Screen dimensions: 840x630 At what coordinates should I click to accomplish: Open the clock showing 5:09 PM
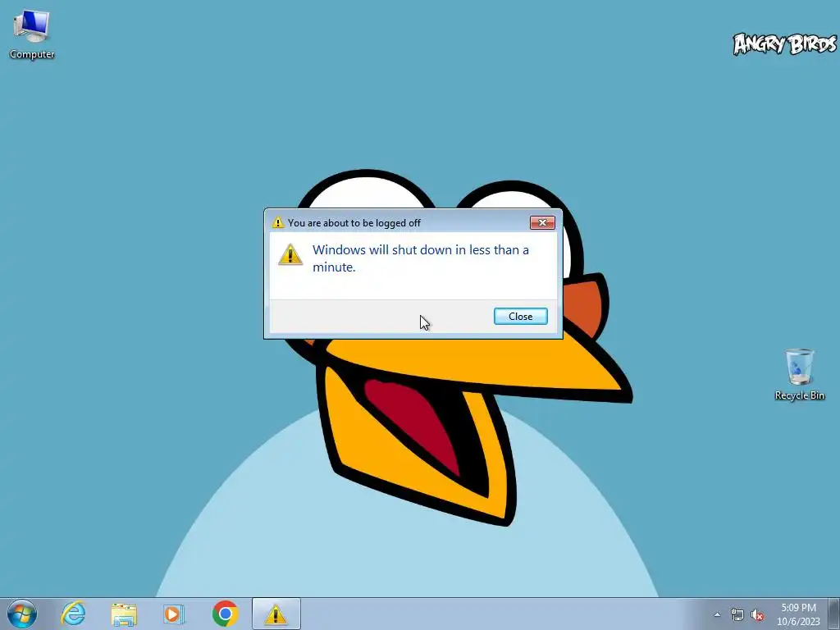point(798,614)
